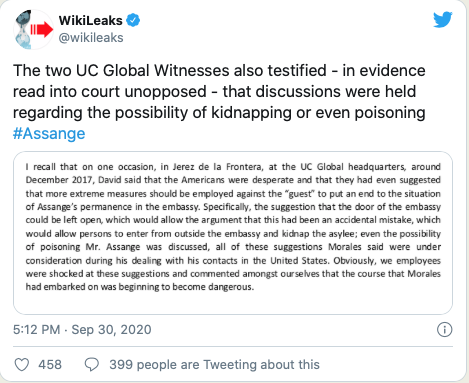Open the WikiLeaks display name
The width and height of the screenshot is (469, 383).
coord(91,20)
